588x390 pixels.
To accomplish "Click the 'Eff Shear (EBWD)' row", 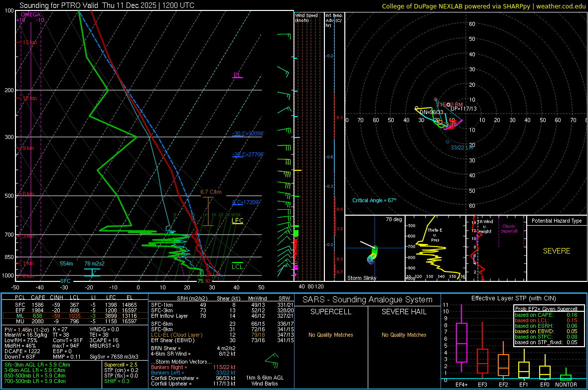I will 222,341.
